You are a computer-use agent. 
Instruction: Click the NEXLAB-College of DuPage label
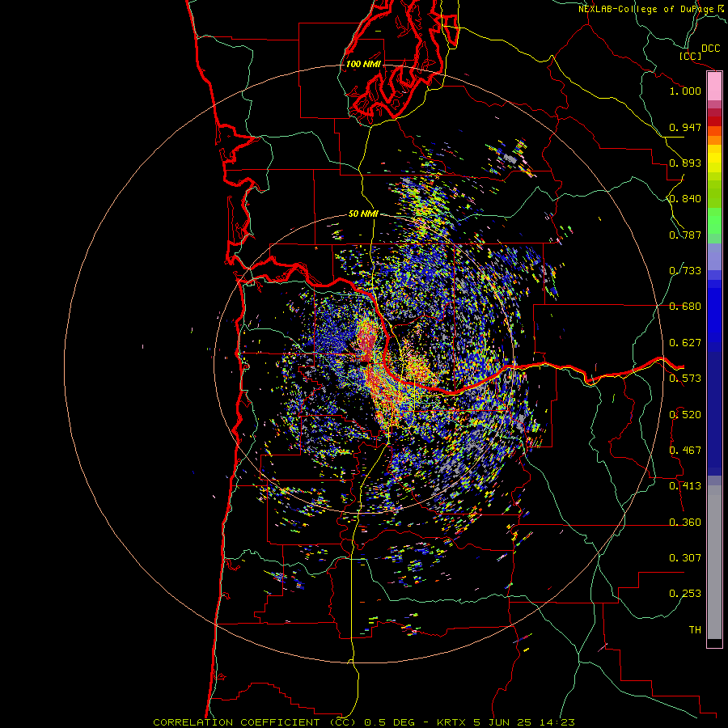pos(653,9)
